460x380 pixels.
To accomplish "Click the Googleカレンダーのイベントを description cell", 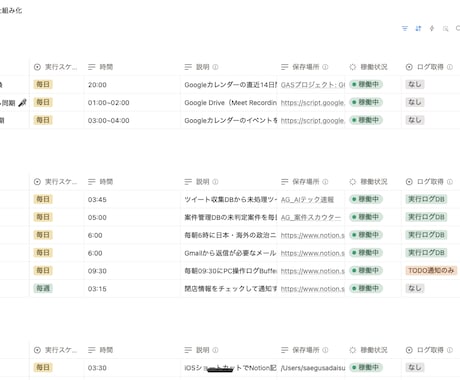I will (230, 121).
